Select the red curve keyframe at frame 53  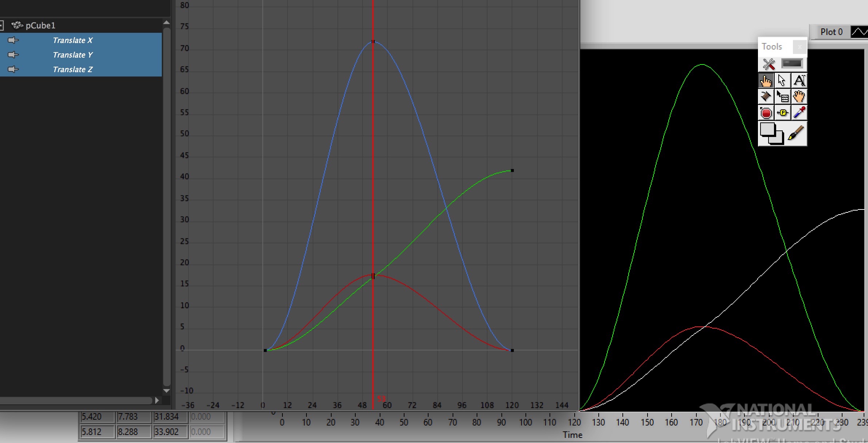pos(373,276)
